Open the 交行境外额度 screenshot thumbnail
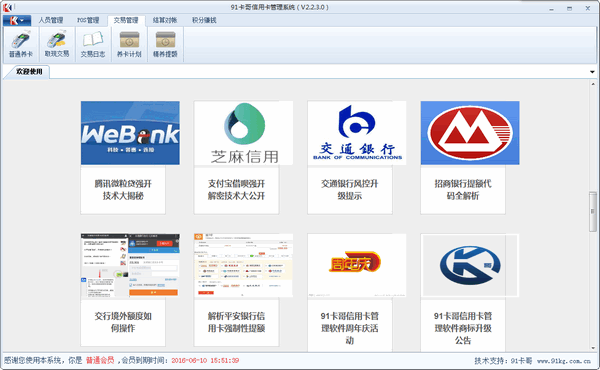The height and width of the screenshot is (370, 600). pyautogui.click(x=130, y=265)
